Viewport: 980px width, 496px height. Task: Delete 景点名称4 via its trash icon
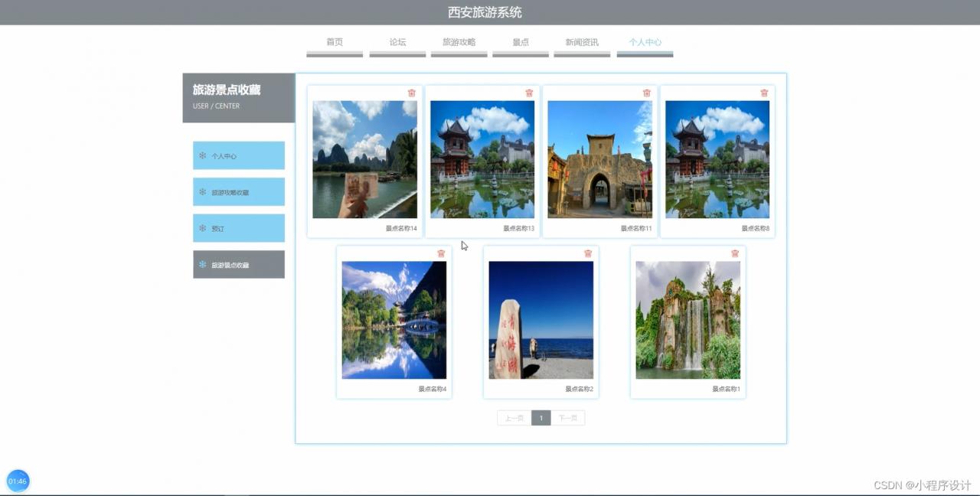tap(440, 253)
